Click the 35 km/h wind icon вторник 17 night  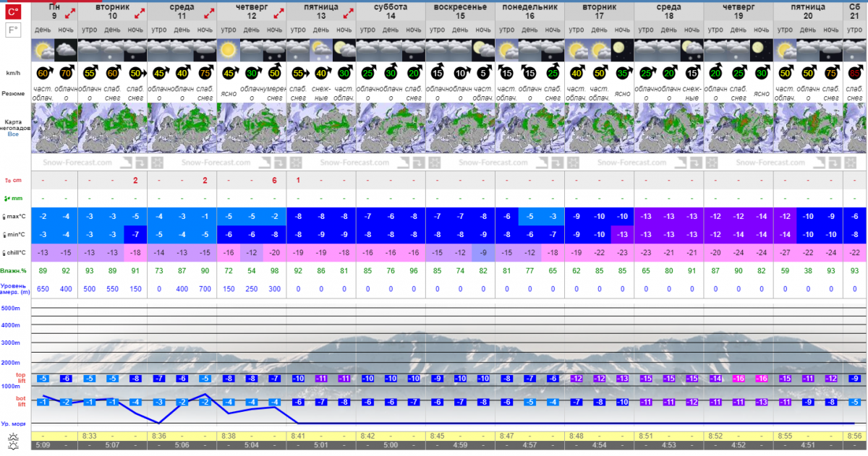(x=623, y=73)
